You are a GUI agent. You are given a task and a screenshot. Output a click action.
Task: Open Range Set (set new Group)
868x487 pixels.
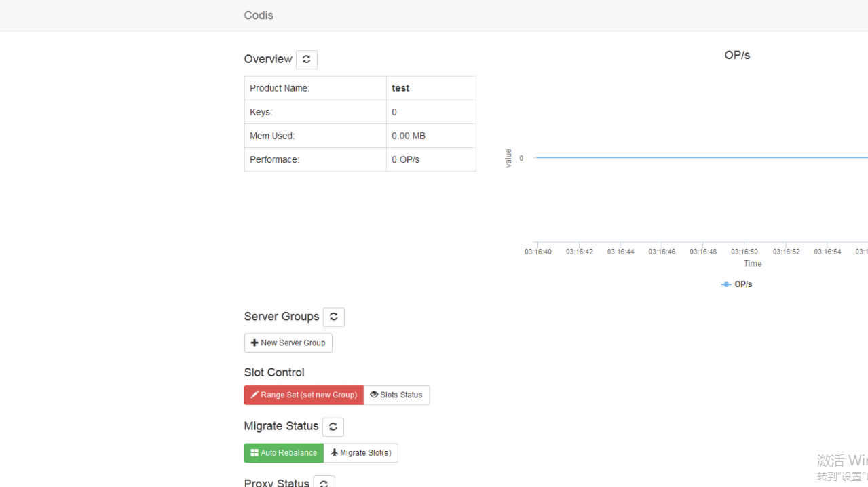(x=303, y=395)
